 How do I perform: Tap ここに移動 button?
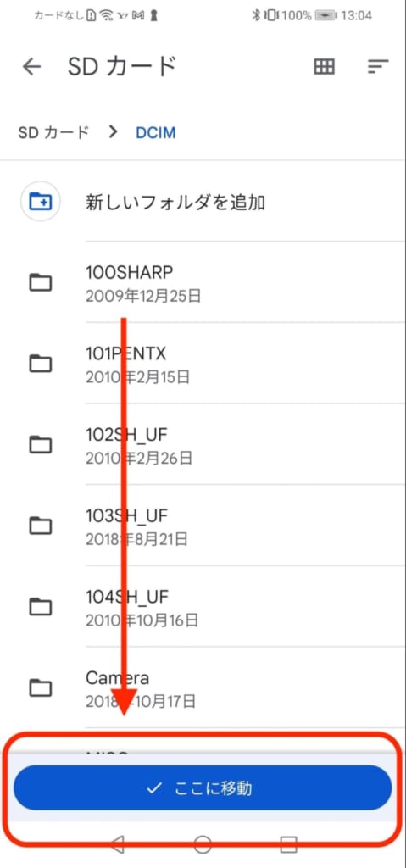point(203,787)
